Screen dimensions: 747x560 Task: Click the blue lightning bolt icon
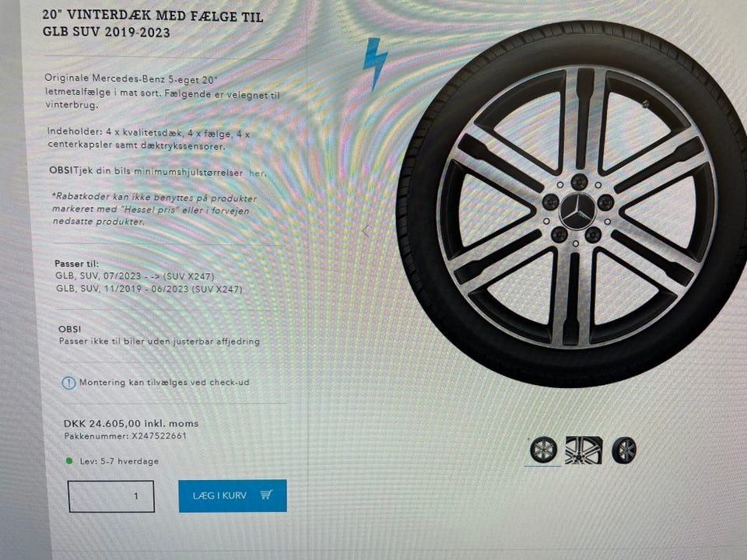[x=375, y=63]
